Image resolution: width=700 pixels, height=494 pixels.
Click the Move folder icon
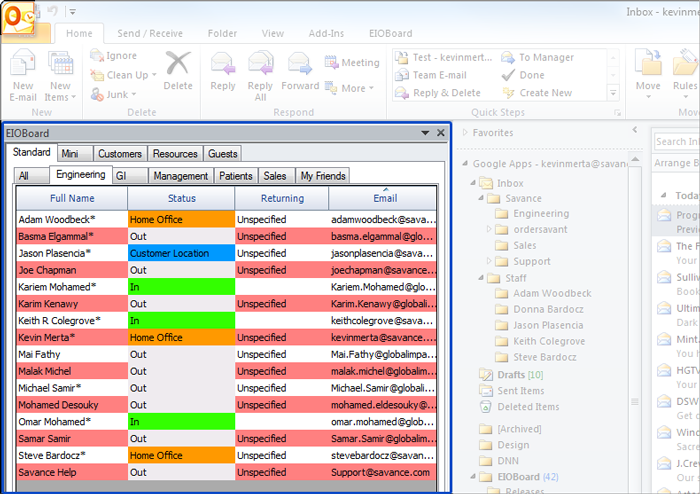point(648,63)
